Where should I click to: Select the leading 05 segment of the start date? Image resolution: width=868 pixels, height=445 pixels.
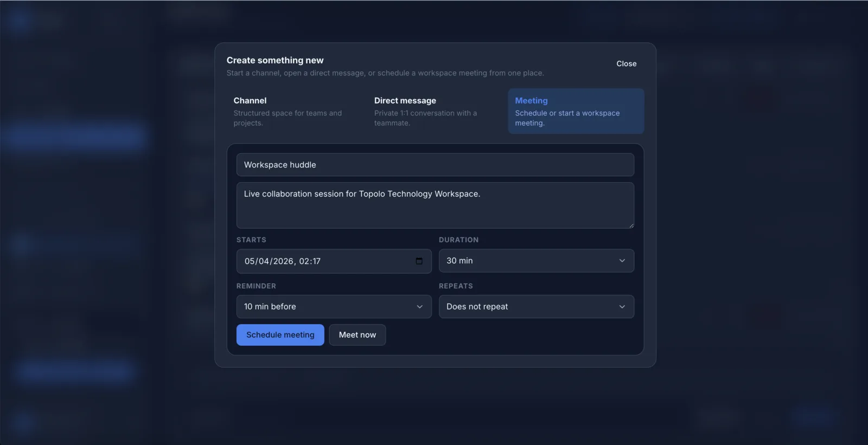point(250,261)
